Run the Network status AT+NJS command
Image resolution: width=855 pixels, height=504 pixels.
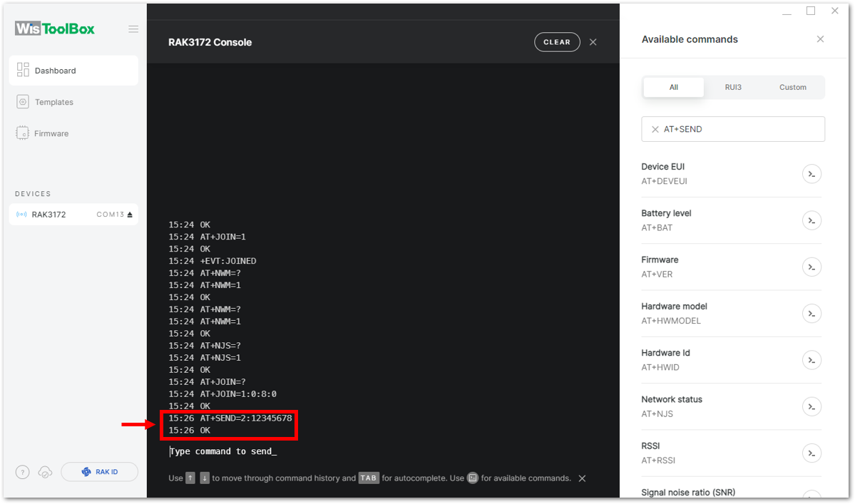tap(812, 406)
